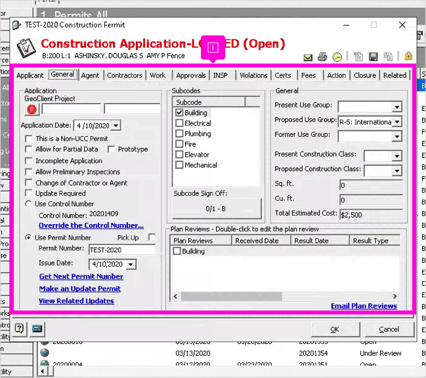Click the blue monitor icon near help
The image size is (426, 378).
click(x=37, y=329)
